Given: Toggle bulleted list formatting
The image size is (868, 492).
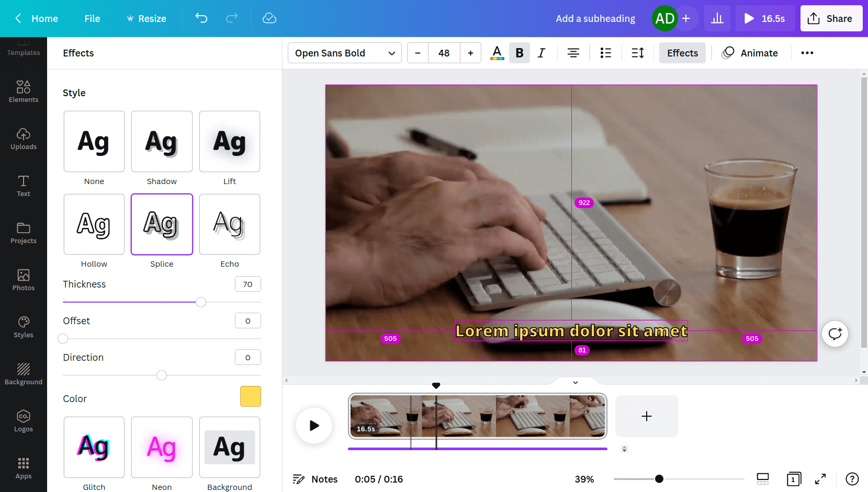Looking at the screenshot, I should click(x=606, y=53).
